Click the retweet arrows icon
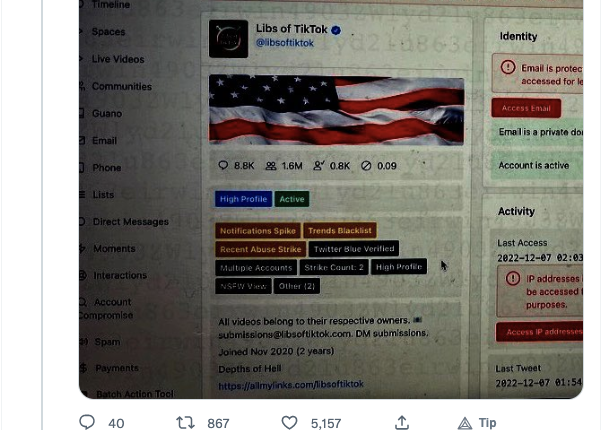This screenshot has width=602, height=430. tap(185, 423)
